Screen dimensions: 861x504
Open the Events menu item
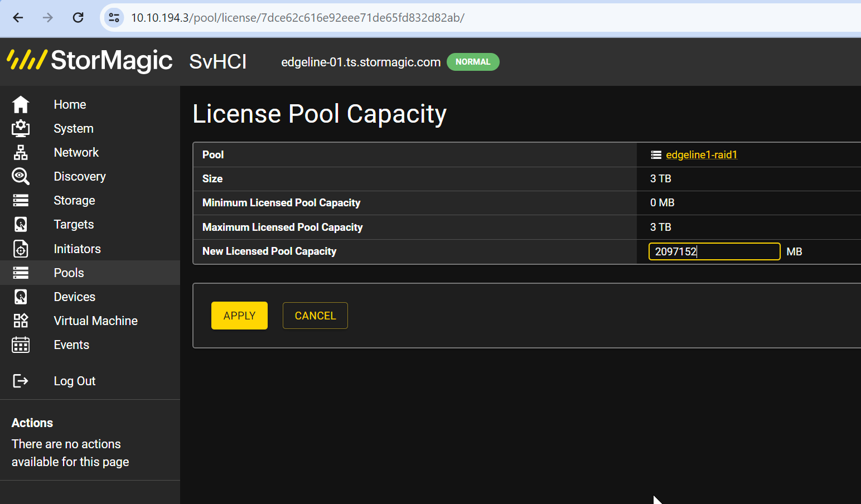pyautogui.click(x=71, y=345)
